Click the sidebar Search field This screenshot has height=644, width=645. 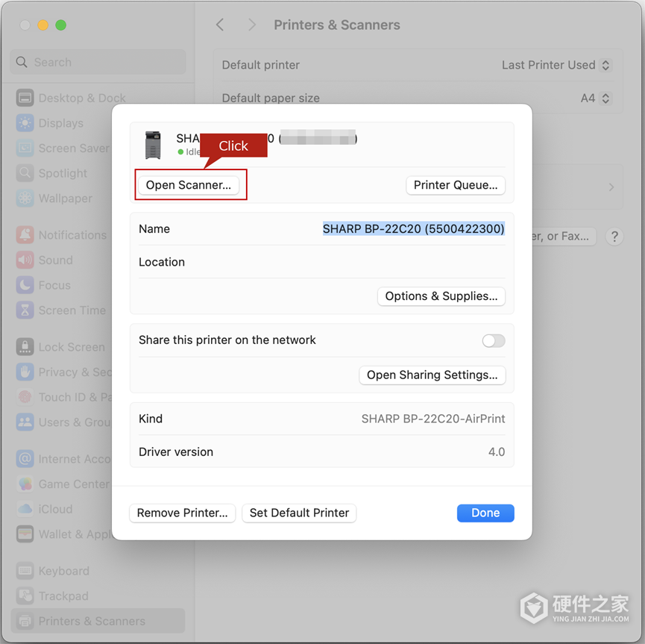click(x=98, y=62)
